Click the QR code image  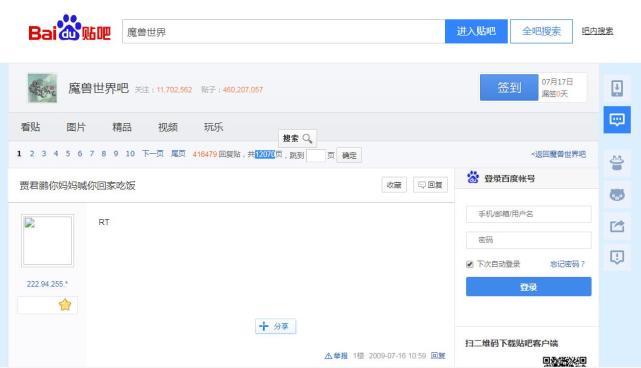tap(565, 362)
